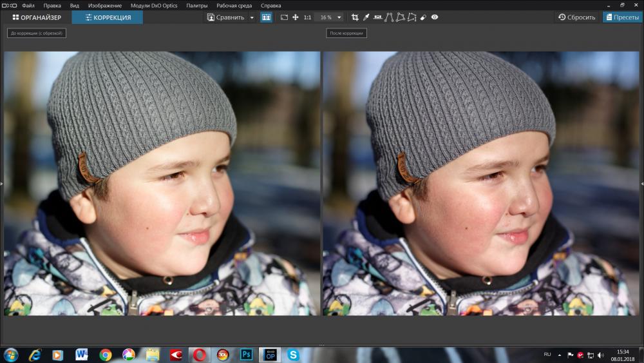Select the move/pan hand tool

[x=296, y=17]
